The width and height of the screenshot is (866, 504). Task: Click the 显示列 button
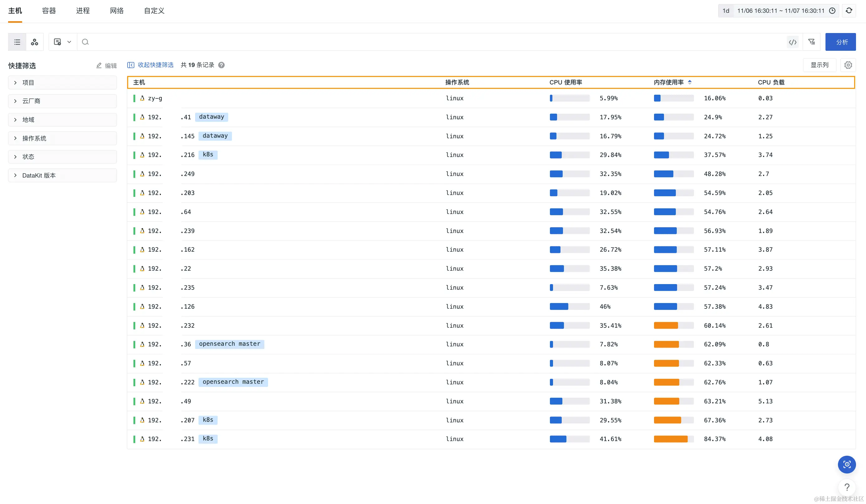(x=819, y=65)
